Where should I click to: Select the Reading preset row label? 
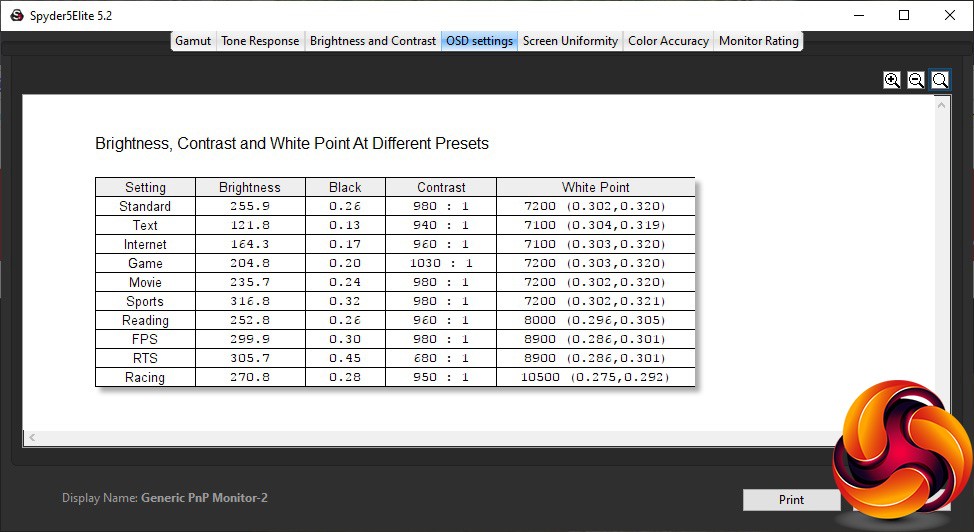tap(145, 321)
